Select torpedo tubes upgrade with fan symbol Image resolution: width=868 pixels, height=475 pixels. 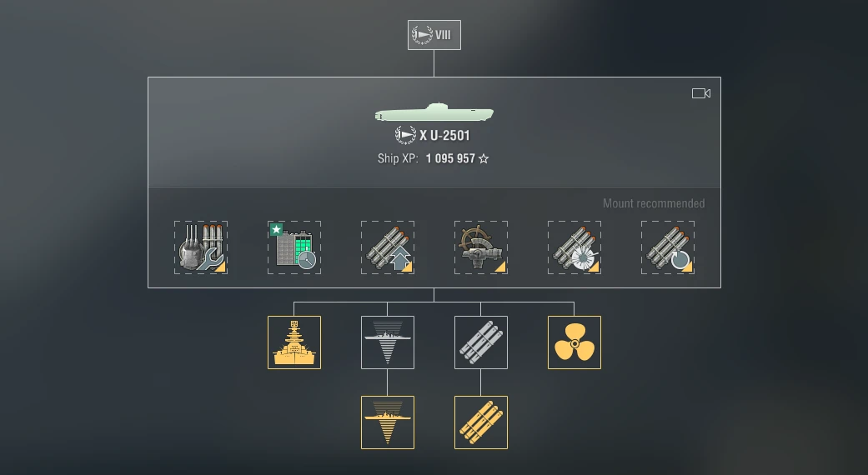click(x=574, y=247)
